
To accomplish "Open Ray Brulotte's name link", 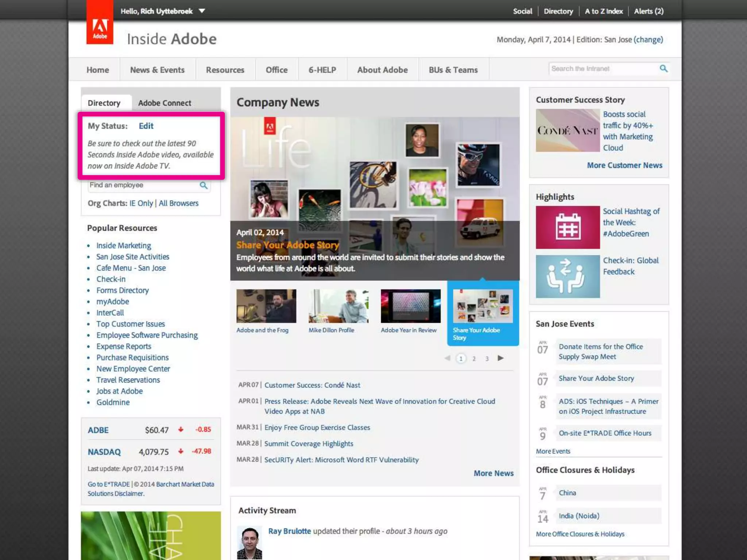I will pyautogui.click(x=290, y=531).
